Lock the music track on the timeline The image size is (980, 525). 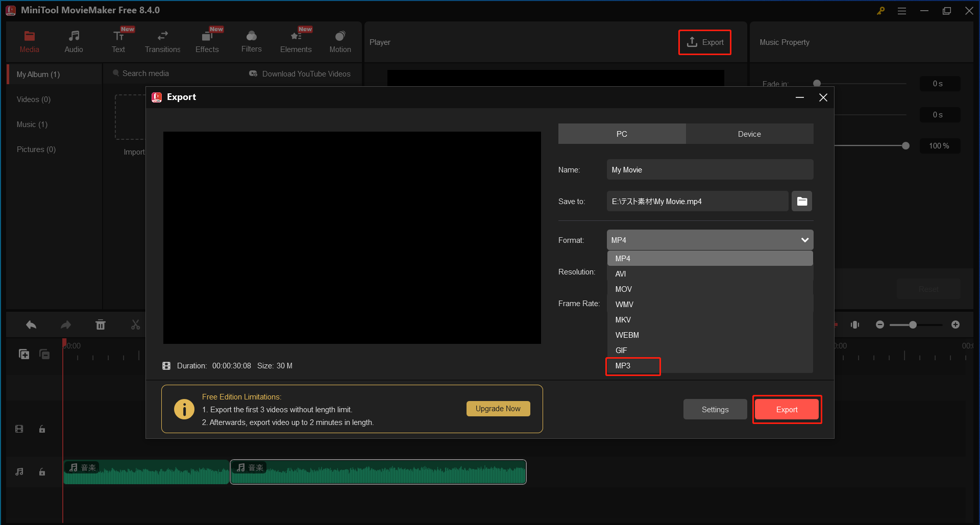(42, 471)
